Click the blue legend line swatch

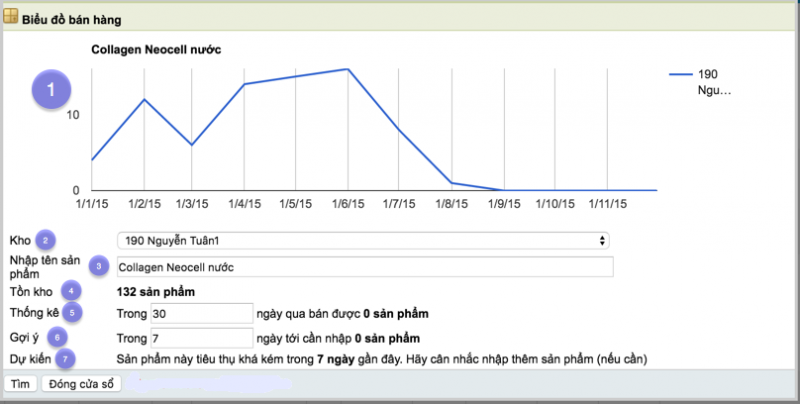tap(681, 74)
